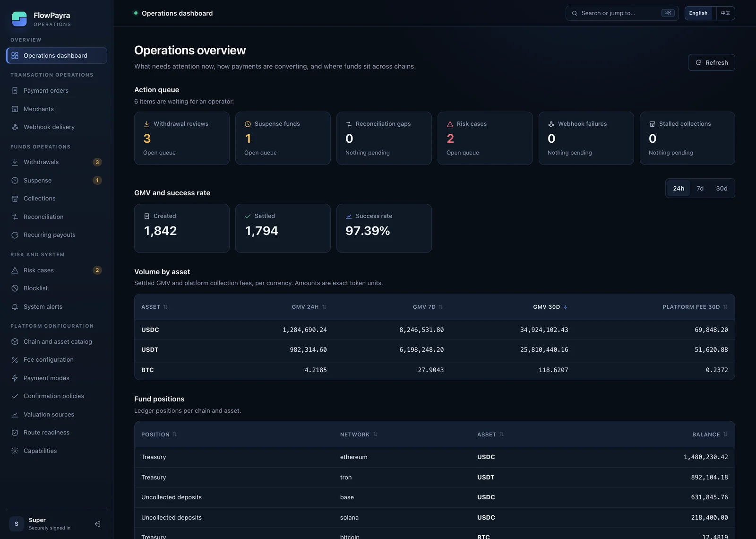Click the Stalled collections card
Screen dimensions: 756x539
coord(687,138)
